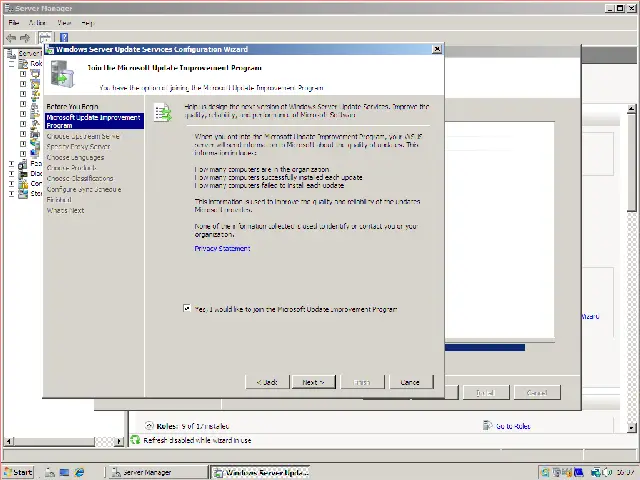Launch Internet Explorer from Quick Launch
Image resolution: width=640 pixels, height=480 pixels.
79,472
